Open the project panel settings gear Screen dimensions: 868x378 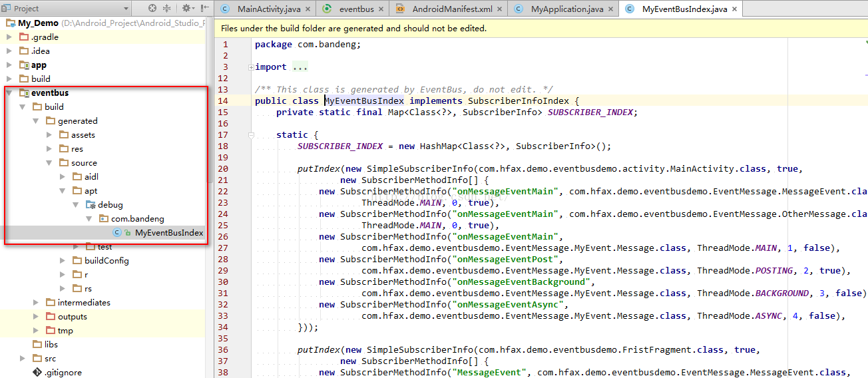coord(186,9)
